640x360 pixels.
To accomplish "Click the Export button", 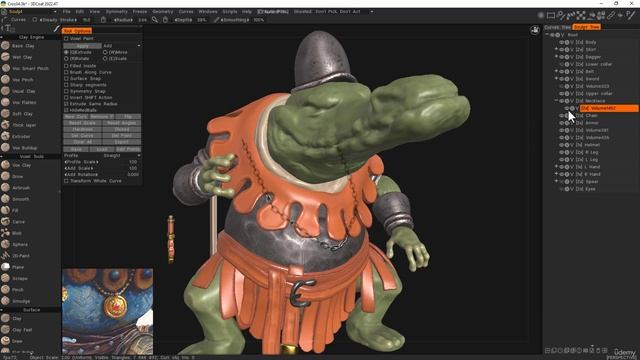I will (122, 142).
